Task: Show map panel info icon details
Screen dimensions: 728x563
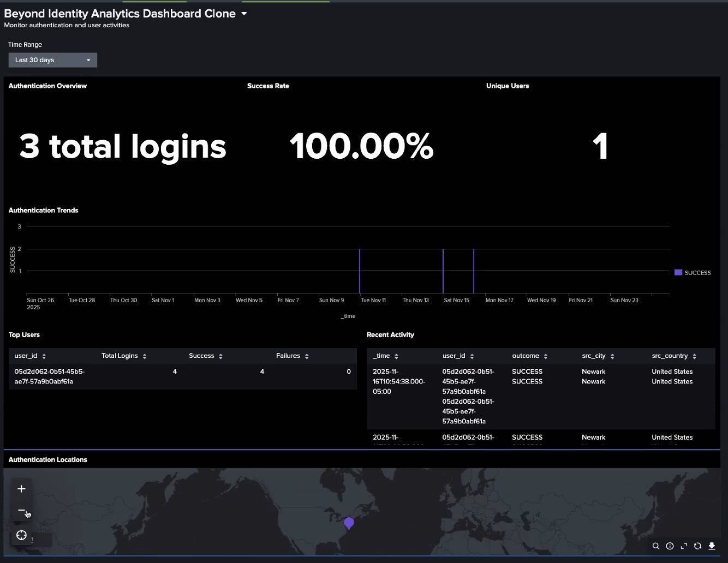Action: [670, 546]
